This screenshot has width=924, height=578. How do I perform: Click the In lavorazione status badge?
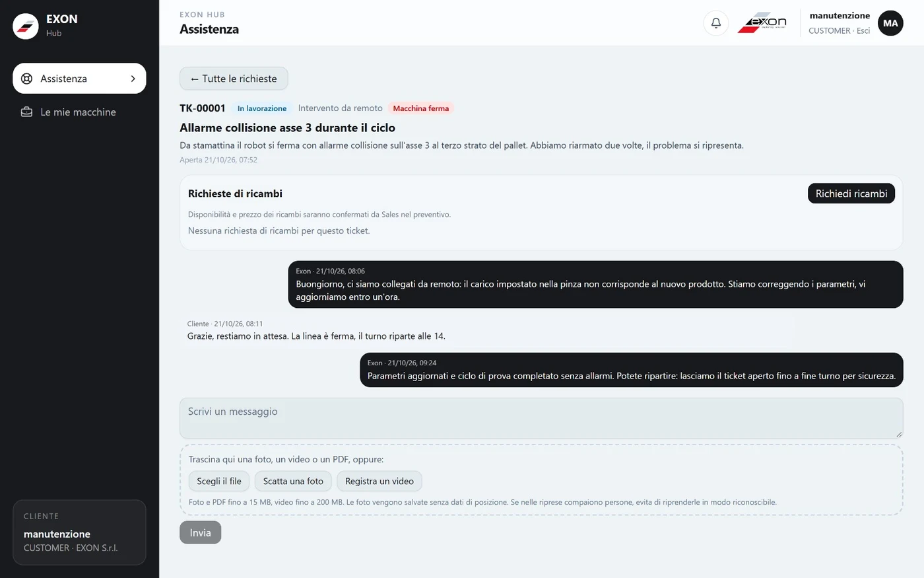click(x=262, y=108)
